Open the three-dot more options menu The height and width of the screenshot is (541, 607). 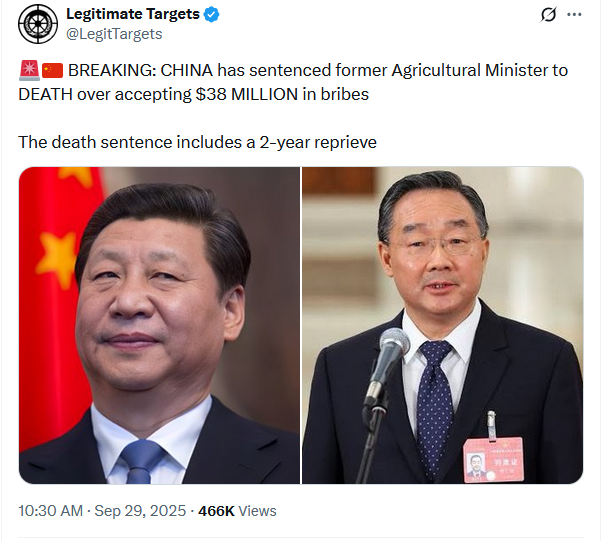[x=574, y=15]
